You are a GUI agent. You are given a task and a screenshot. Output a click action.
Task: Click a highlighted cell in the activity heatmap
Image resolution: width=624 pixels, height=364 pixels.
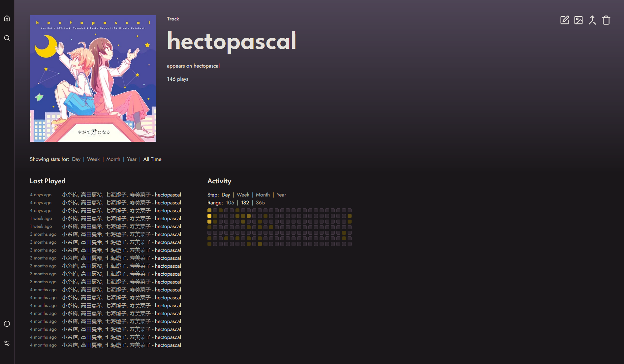[209, 216]
